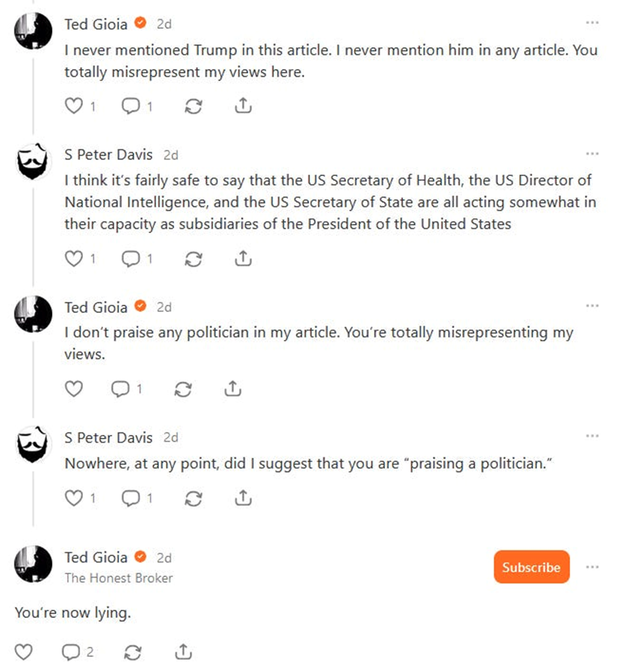Like the "I don't praise any politician" comment
644x668 pixels.
[73, 389]
